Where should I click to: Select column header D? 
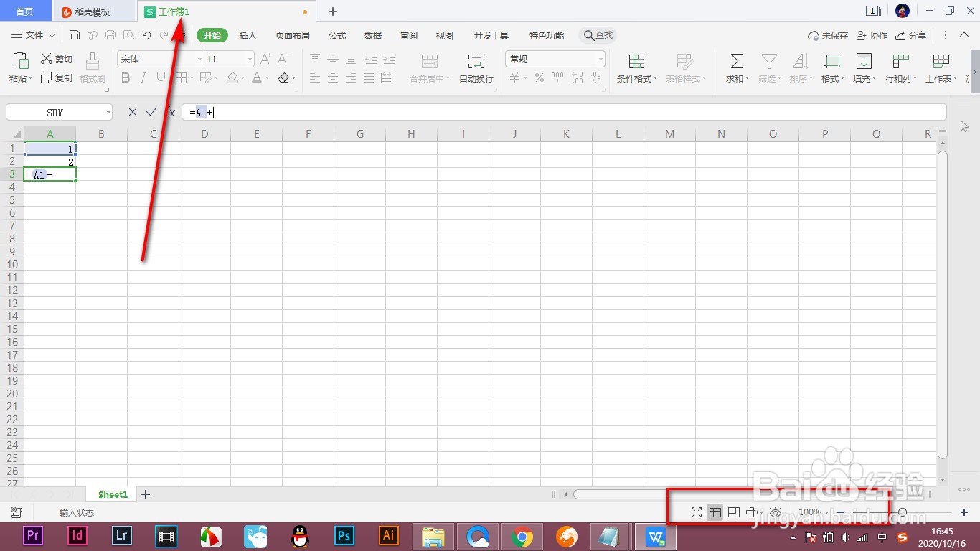[x=204, y=134]
